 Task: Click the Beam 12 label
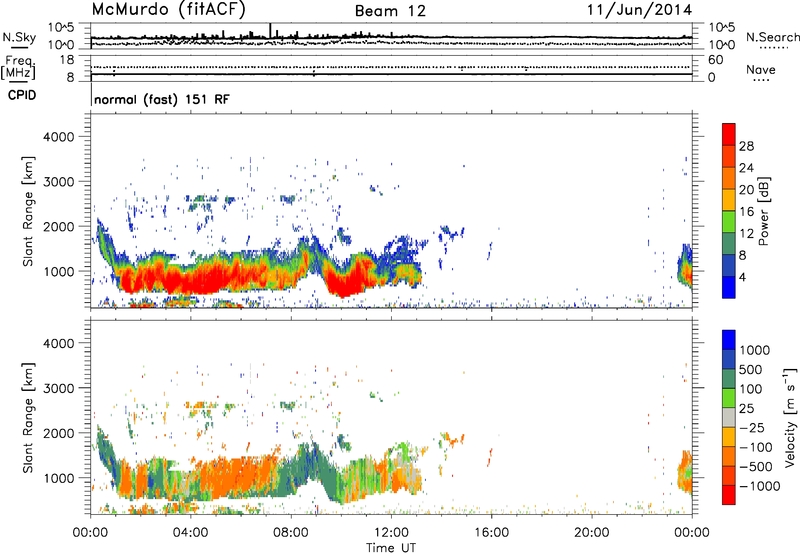click(390, 11)
